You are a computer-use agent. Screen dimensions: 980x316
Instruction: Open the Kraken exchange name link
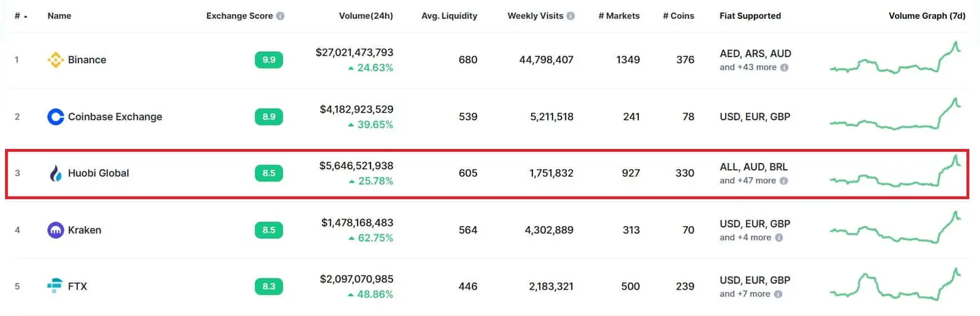(x=85, y=230)
